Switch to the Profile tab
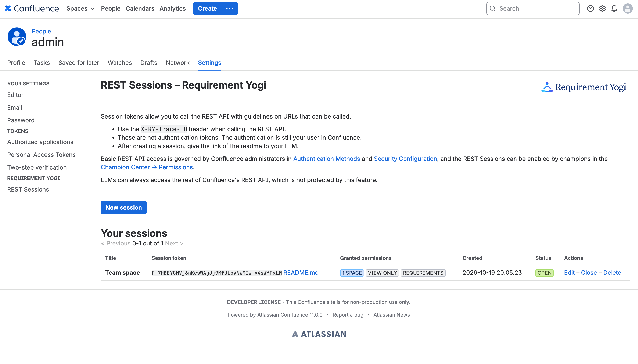638x364 pixels. pos(16,62)
